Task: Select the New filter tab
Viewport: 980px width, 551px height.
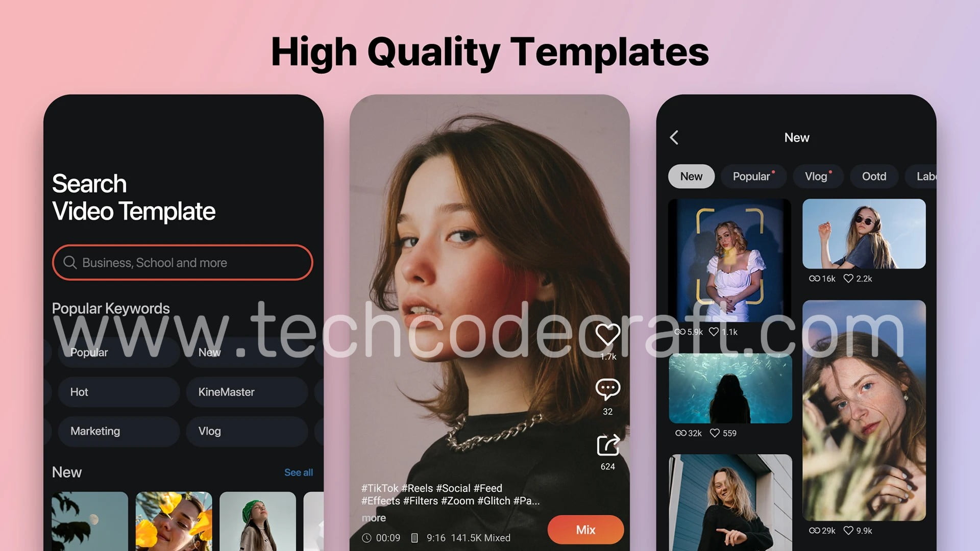Action: tap(691, 176)
